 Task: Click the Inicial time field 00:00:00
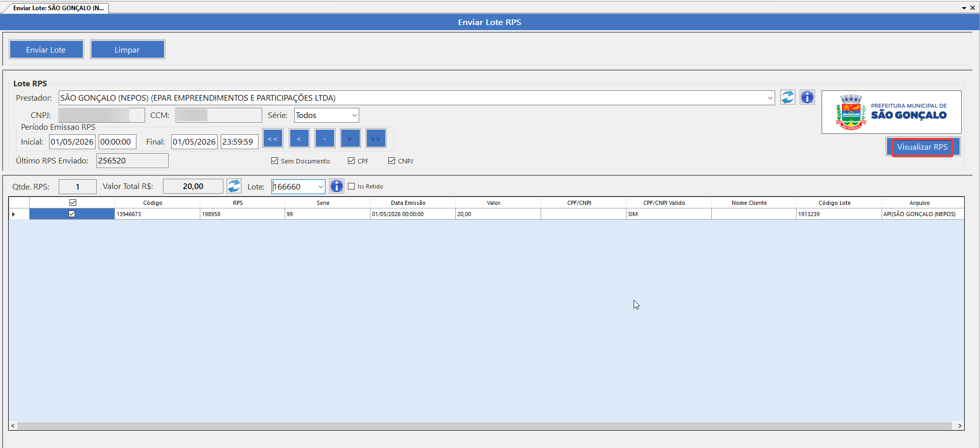[x=118, y=142]
